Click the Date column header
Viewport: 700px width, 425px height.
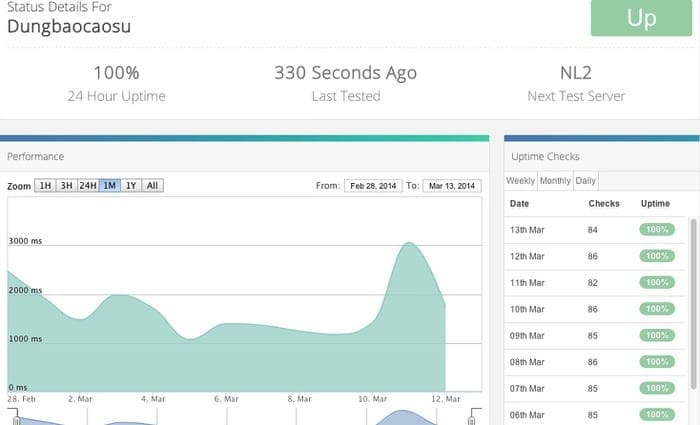pos(519,204)
